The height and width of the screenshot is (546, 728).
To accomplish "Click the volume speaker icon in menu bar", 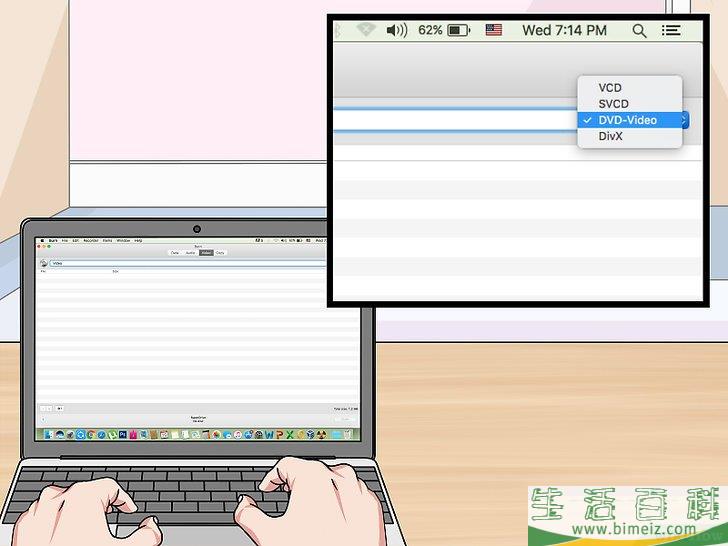I will pos(396,31).
